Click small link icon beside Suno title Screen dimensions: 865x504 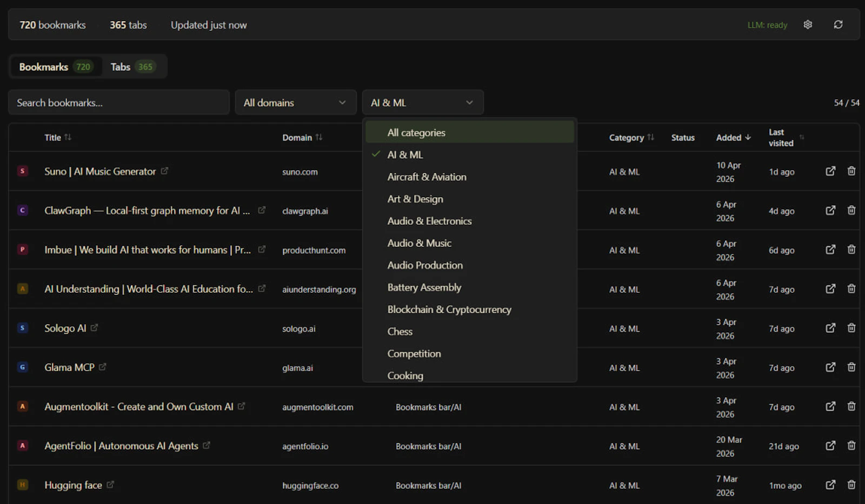[164, 171]
